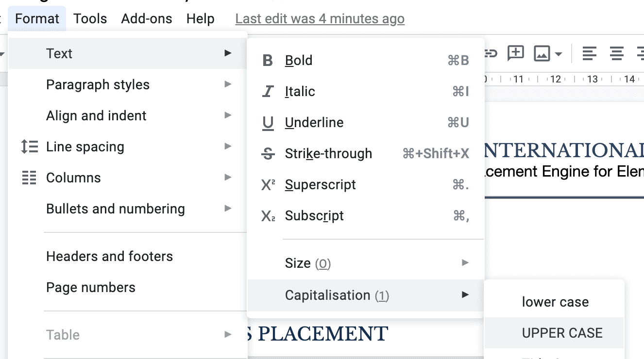Click the Italic I icon in the Text submenu
Viewport: 644px width, 359px height.
tap(268, 92)
